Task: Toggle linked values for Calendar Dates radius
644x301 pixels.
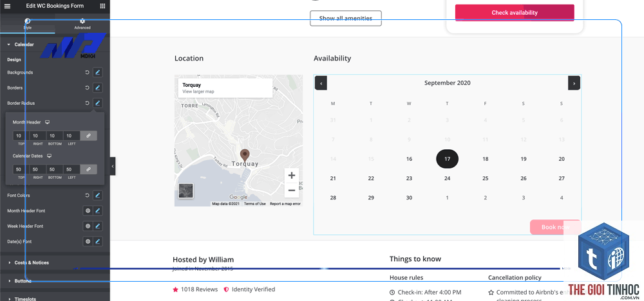Action: click(88, 169)
